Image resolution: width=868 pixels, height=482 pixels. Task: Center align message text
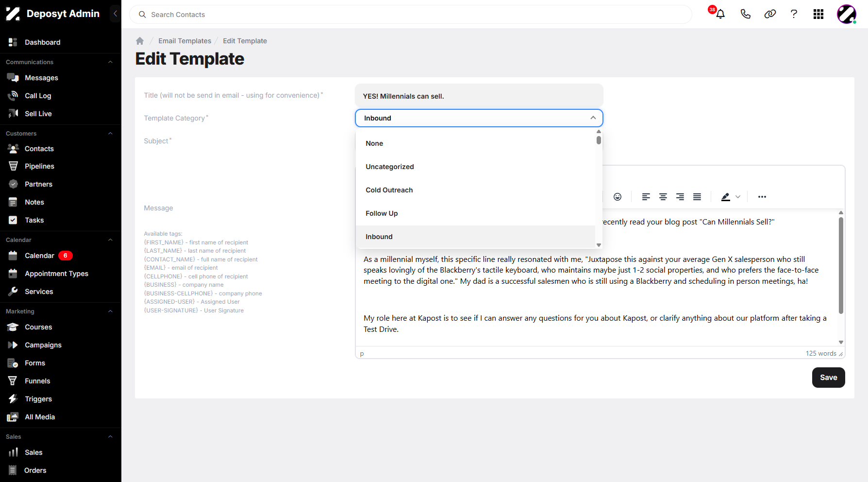point(663,197)
